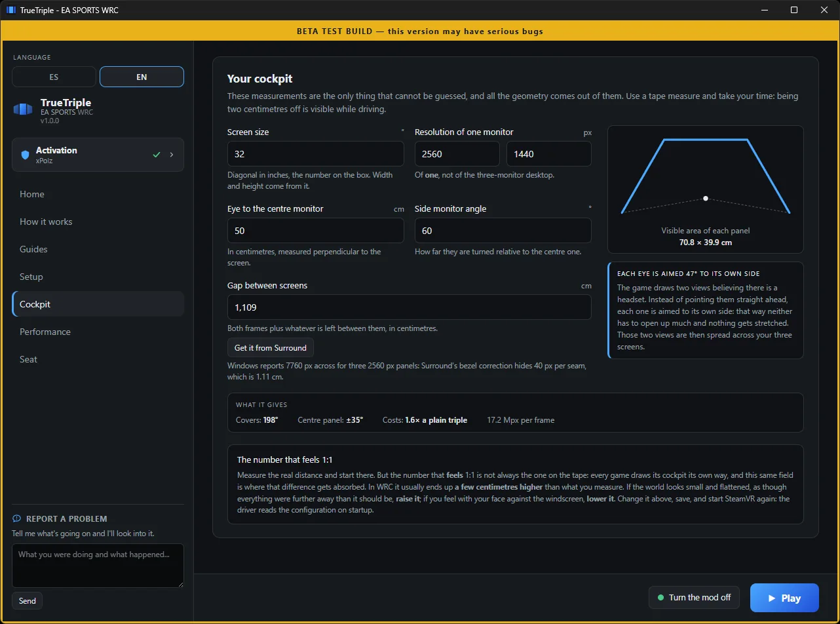Click the '70.8 × 39.9 cm' visible area value
This screenshot has width=840, height=624.
coord(706,243)
